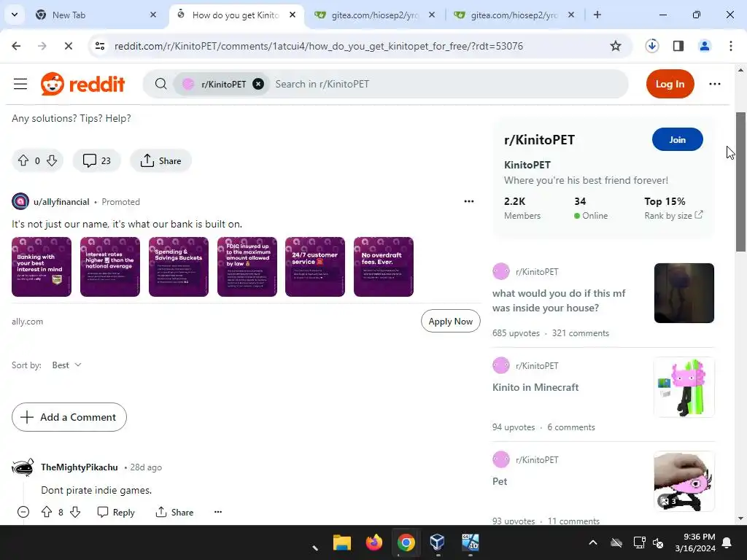Open 'what would you do if this mf' post
The image size is (747, 560).
pyautogui.click(x=559, y=300)
